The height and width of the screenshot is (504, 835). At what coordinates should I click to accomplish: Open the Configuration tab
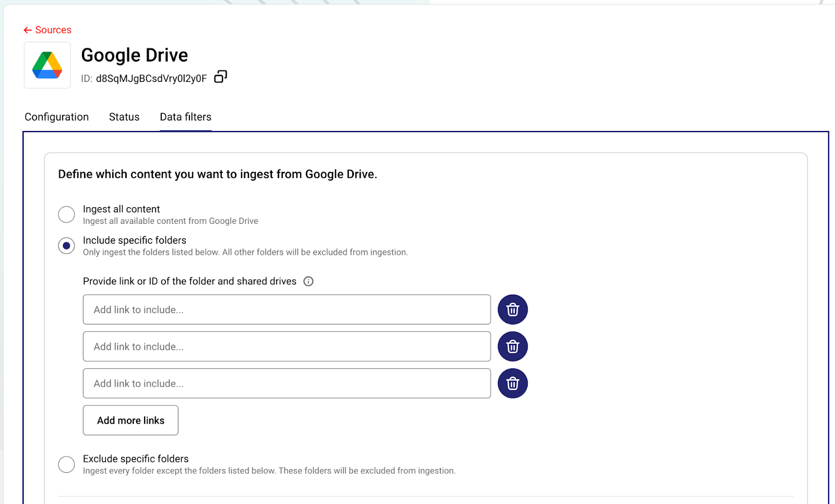pos(56,117)
